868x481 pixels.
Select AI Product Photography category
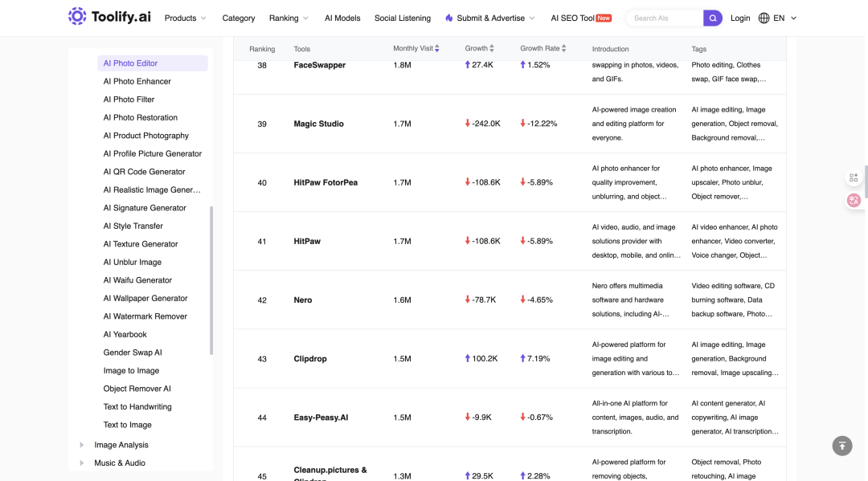[145, 136]
